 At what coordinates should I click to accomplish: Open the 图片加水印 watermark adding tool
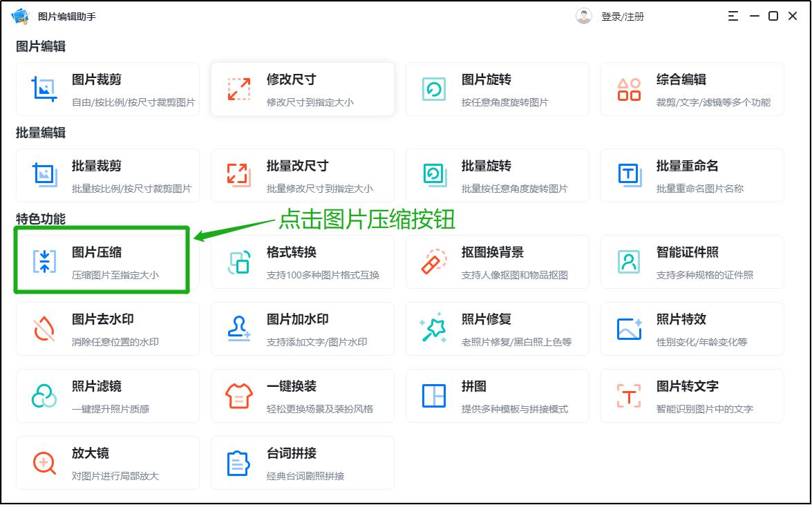point(302,329)
